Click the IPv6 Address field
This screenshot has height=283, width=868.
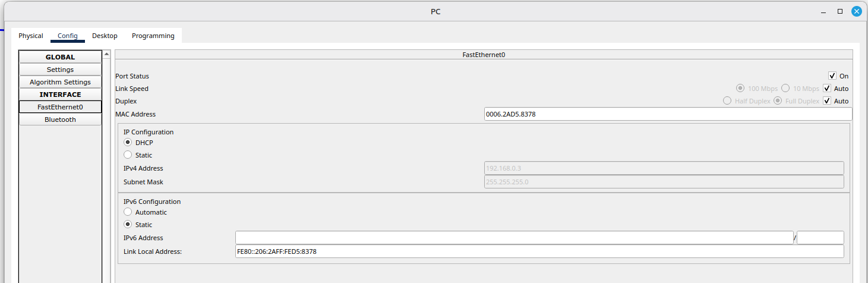514,238
